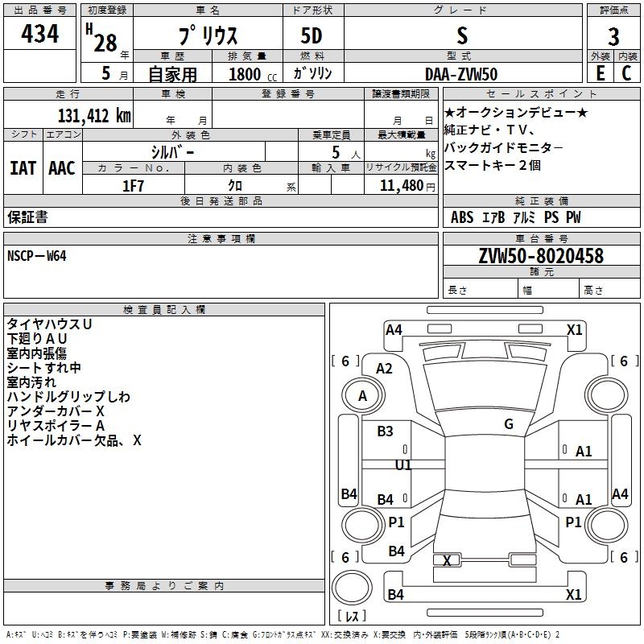Click the G mark on the windshield diagram
This screenshot has height=644, width=644.
[x=509, y=423]
